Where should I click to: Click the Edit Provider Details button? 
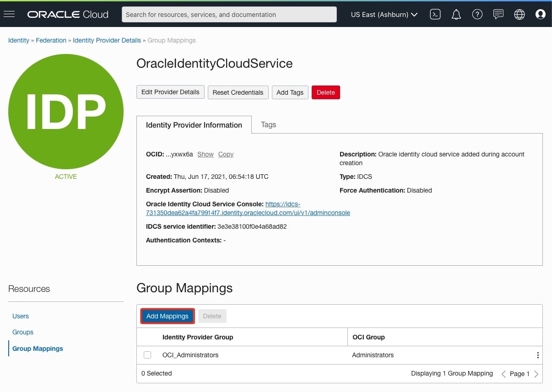(x=170, y=92)
